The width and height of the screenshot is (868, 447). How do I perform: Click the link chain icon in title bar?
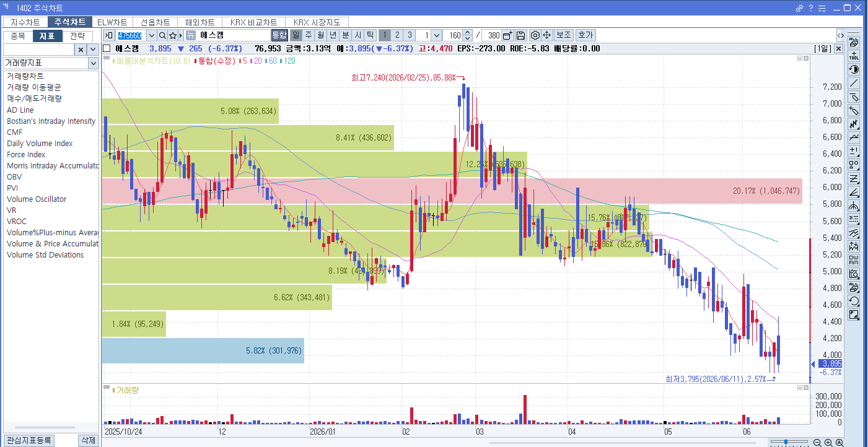tap(800, 8)
